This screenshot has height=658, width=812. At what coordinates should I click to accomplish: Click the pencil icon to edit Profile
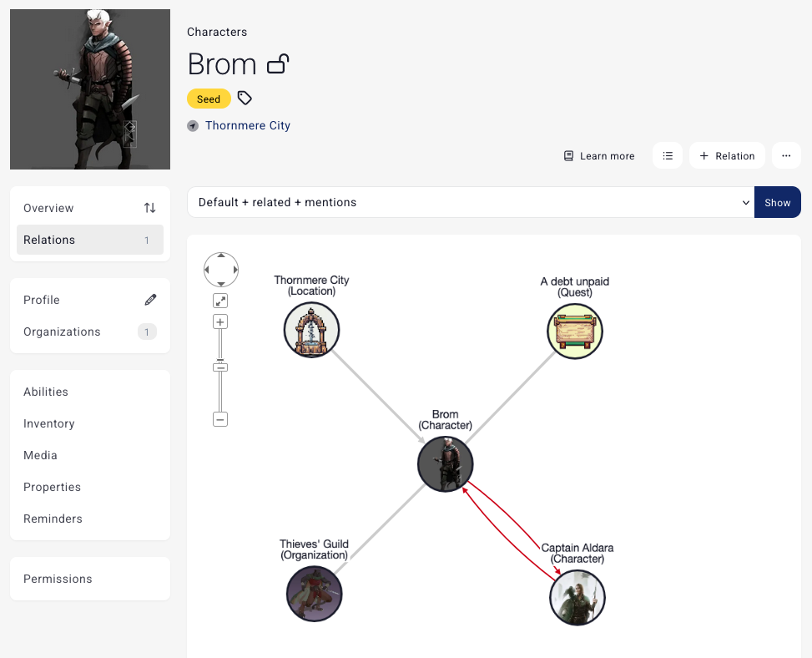[x=150, y=299]
